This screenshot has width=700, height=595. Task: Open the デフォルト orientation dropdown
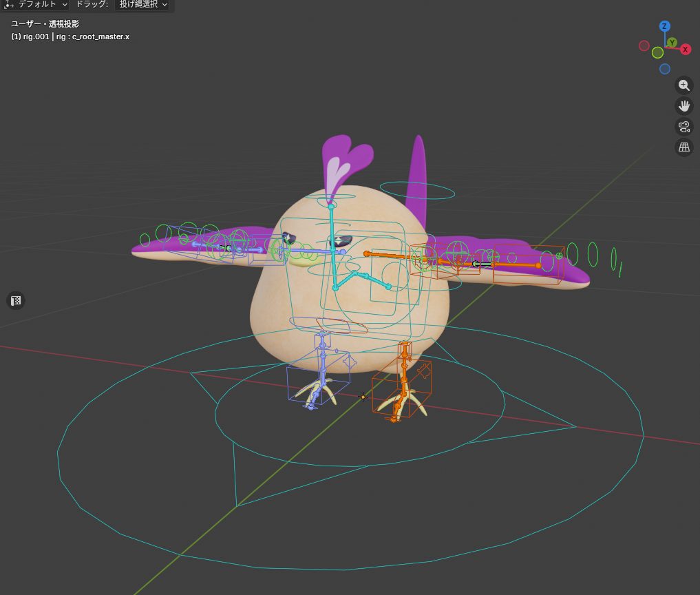[x=42, y=4]
